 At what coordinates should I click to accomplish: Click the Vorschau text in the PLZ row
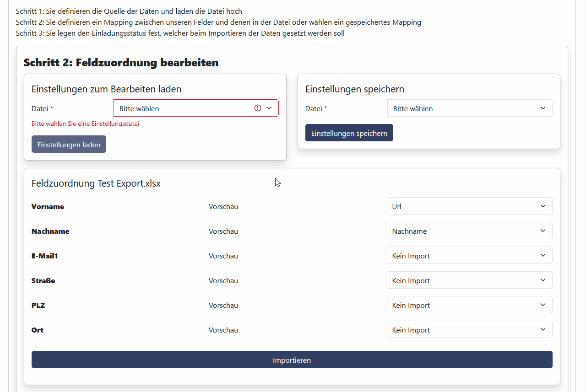tap(223, 306)
